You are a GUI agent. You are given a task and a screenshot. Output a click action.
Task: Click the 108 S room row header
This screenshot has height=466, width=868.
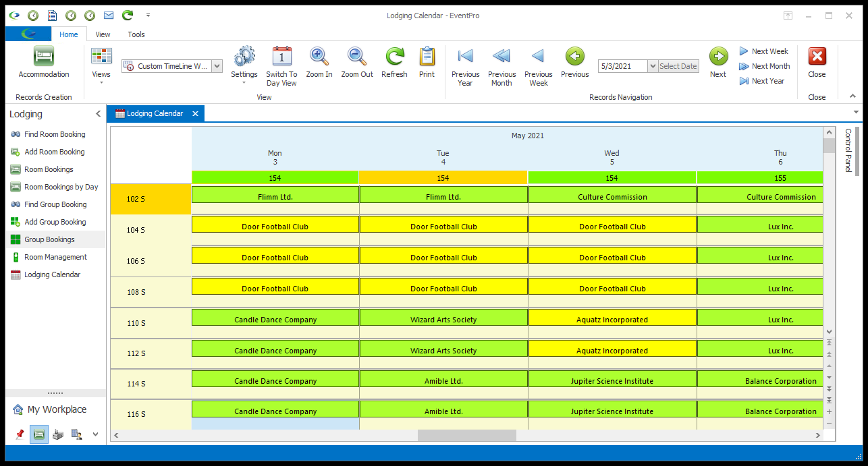(151, 292)
